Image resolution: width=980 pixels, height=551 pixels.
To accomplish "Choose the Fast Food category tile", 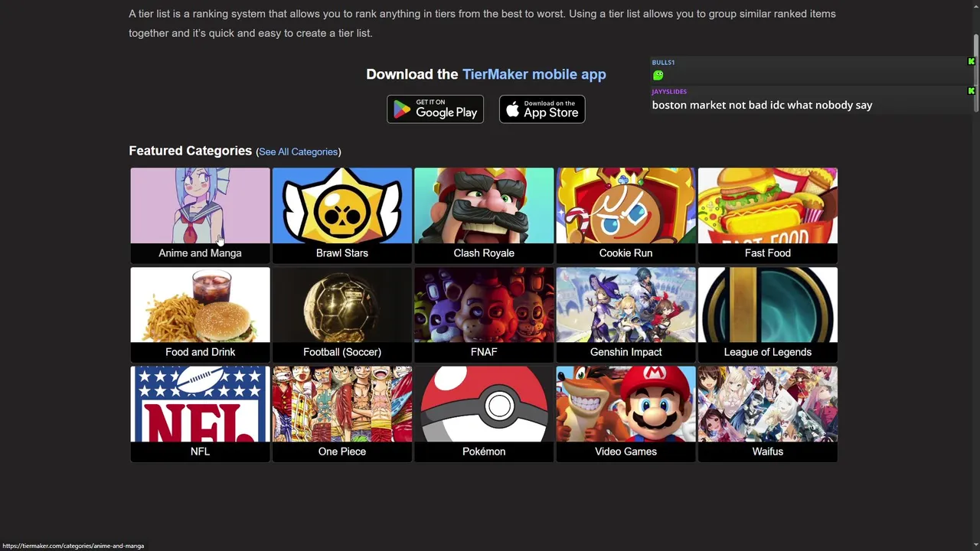I will pos(767,215).
